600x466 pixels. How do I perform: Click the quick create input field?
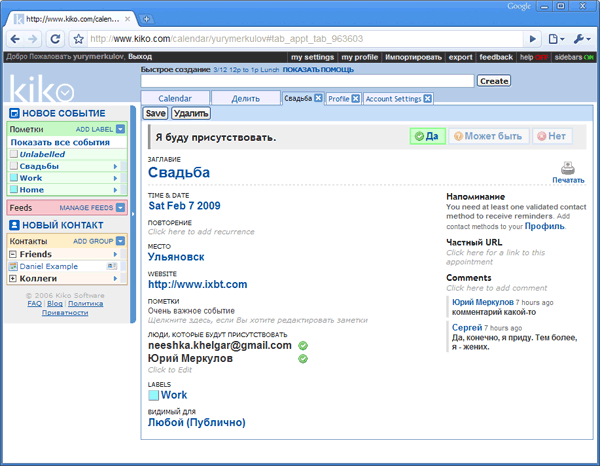[308, 81]
